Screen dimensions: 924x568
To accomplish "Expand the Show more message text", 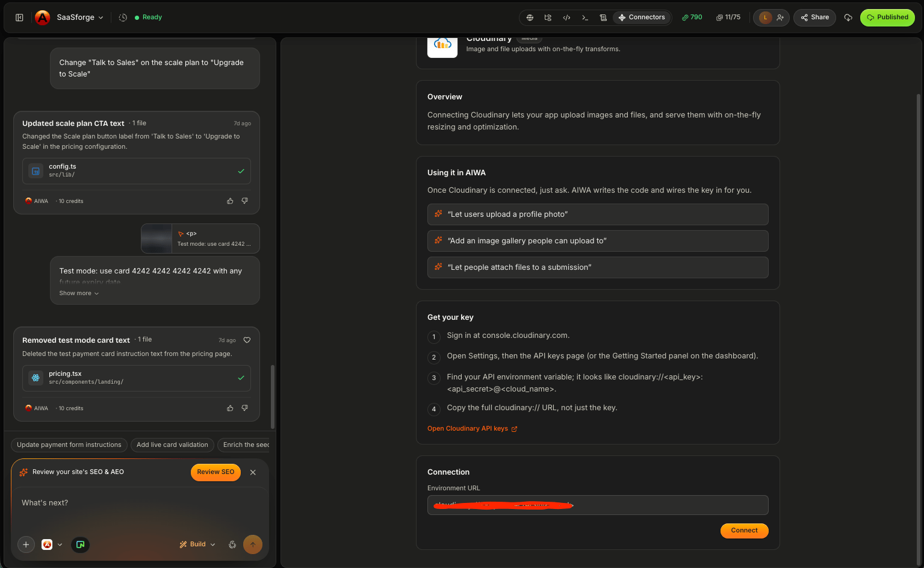I will [x=79, y=293].
